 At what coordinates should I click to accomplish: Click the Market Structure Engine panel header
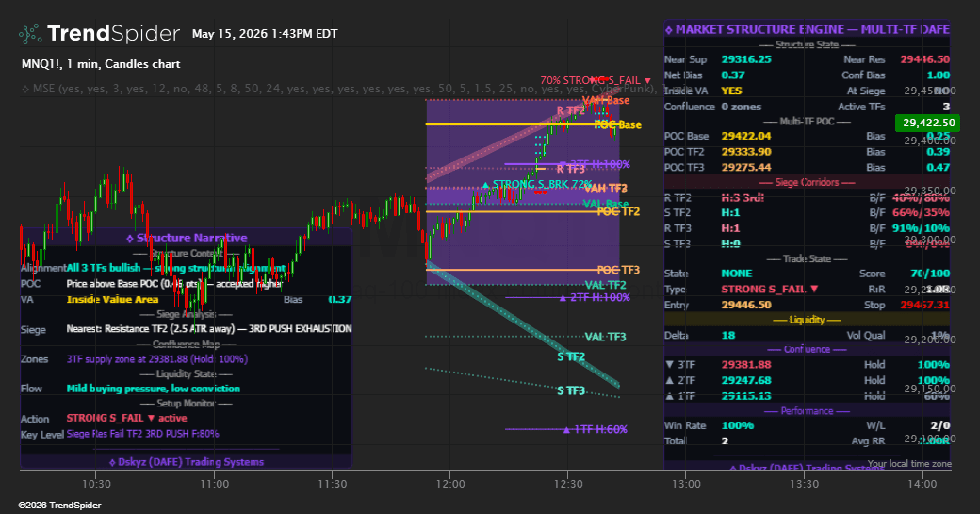pyautogui.click(x=807, y=29)
